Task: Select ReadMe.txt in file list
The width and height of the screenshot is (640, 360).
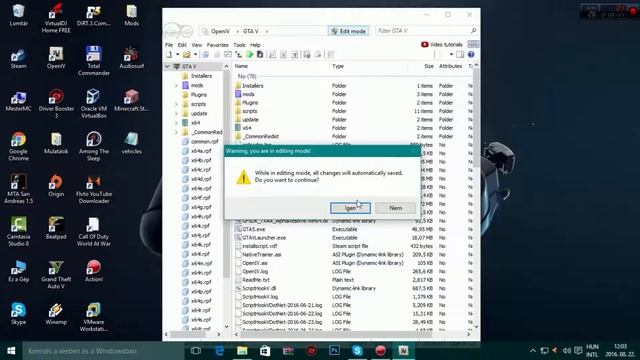Action: (x=353, y=280)
